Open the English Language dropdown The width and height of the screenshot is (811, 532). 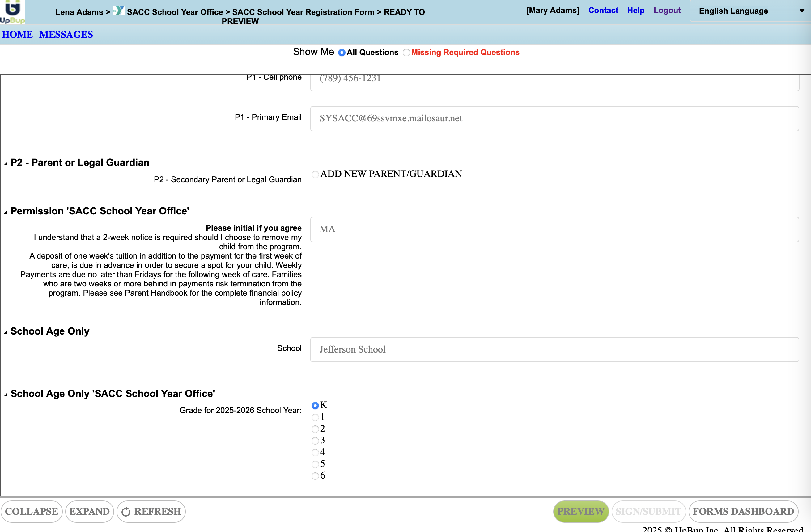[x=750, y=11]
